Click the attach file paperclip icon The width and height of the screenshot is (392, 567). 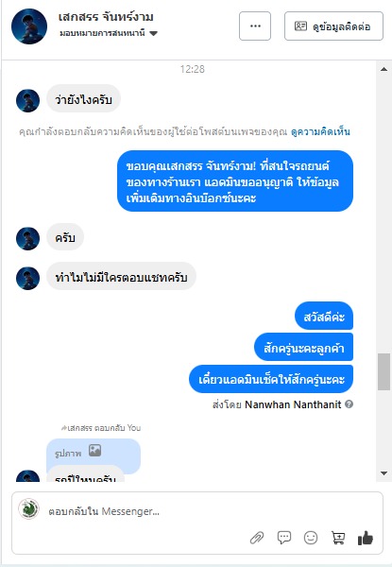point(257,538)
